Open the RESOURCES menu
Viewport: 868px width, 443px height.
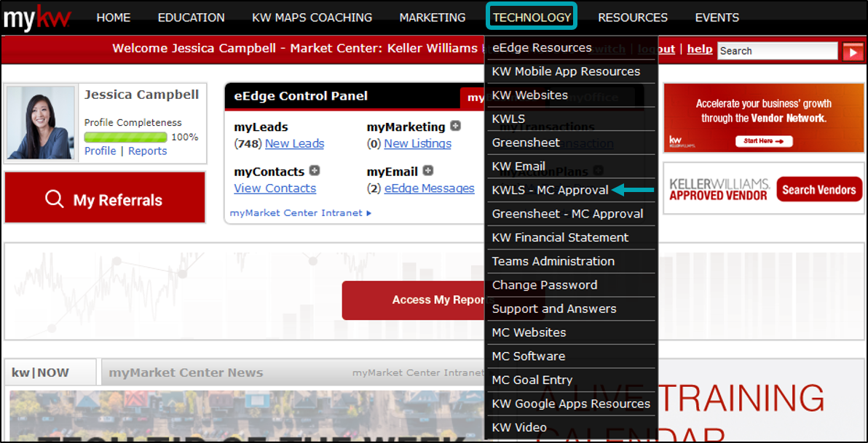[x=633, y=17]
